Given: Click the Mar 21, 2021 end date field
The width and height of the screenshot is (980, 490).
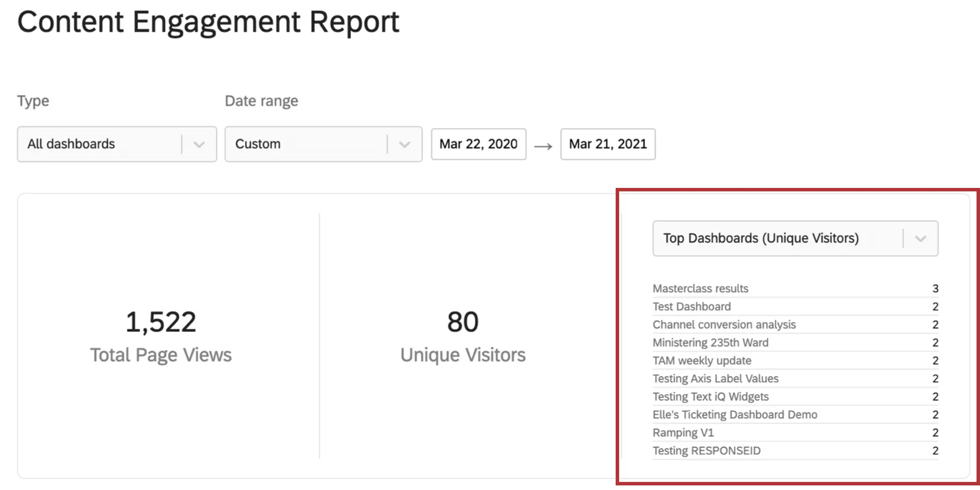Looking at the screenshot, I should point(608,144).
